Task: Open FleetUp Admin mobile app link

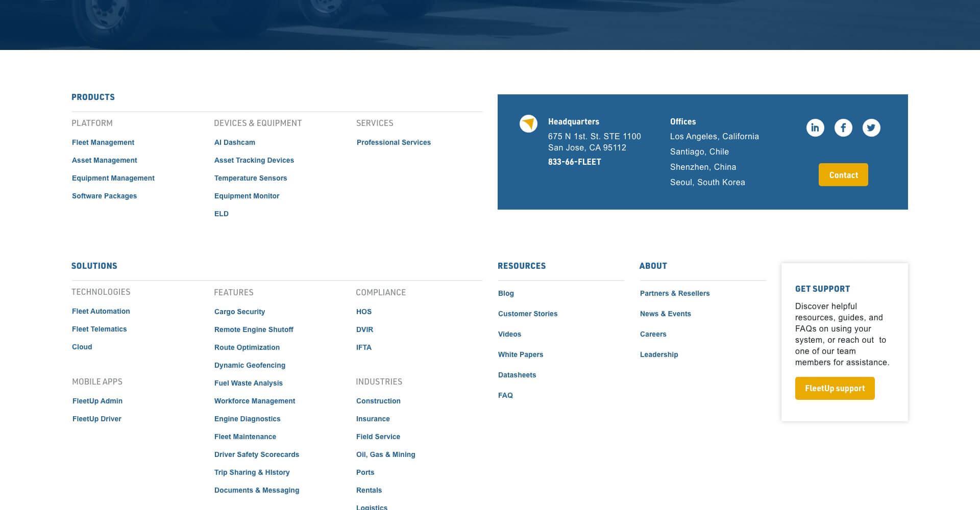Action: (97, 401)
